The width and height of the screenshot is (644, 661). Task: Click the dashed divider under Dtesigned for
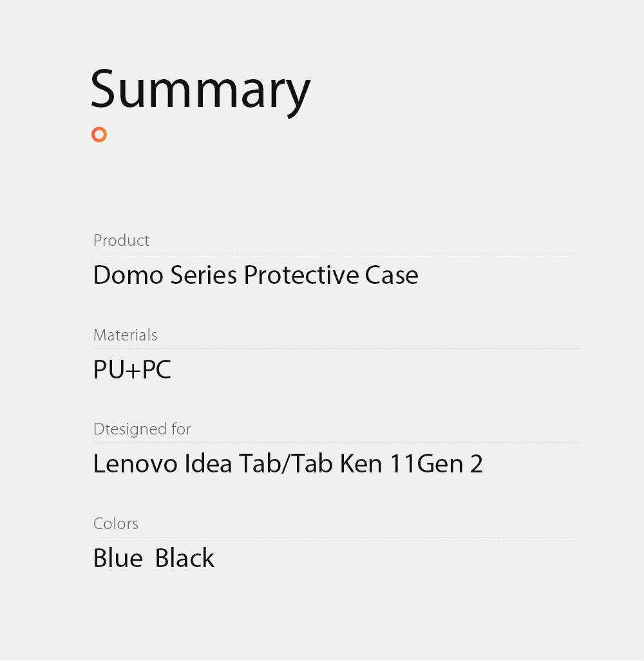coord(336,443)
